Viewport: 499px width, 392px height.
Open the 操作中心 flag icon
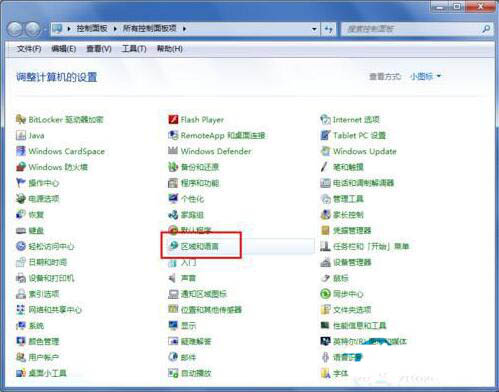tap(21, 183)
